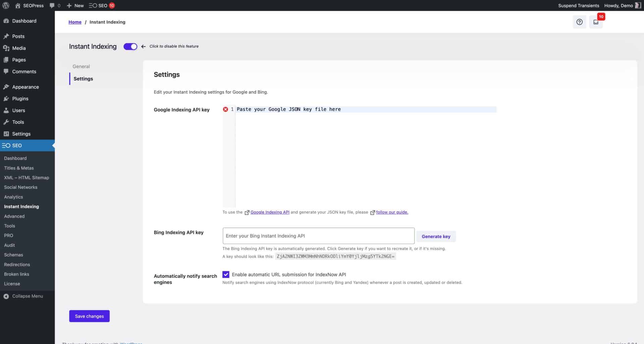Screen dimensions: 644x344
Task: Click the SEO logo icon in sidebar
Action: pyautogui.click(x=6, y=145)
